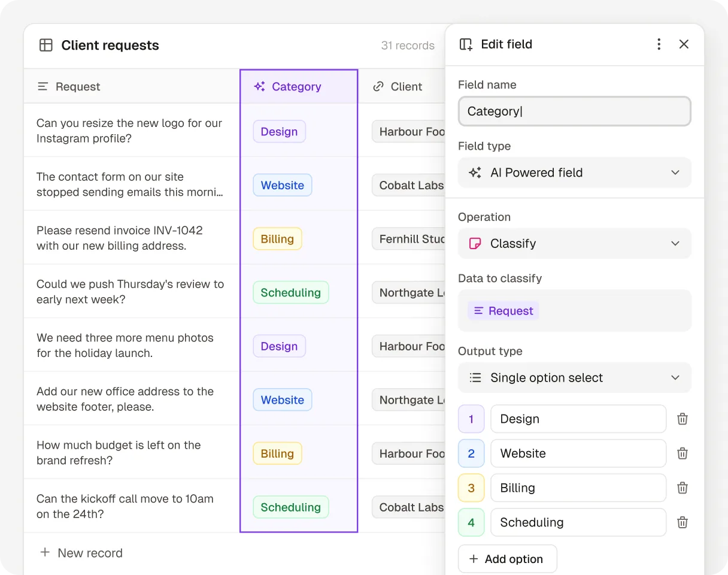Click the table grid icon beside Client requests

click(x=46, y=45)
